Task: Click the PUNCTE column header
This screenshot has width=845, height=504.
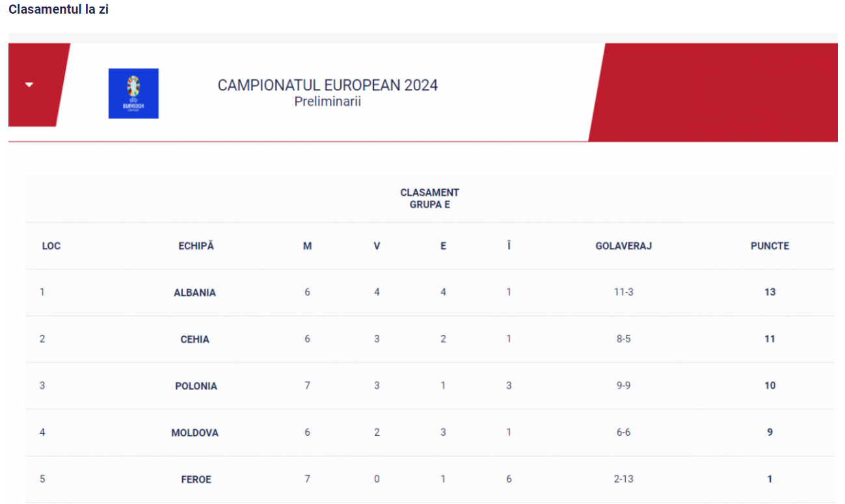Action: point(770,246)
